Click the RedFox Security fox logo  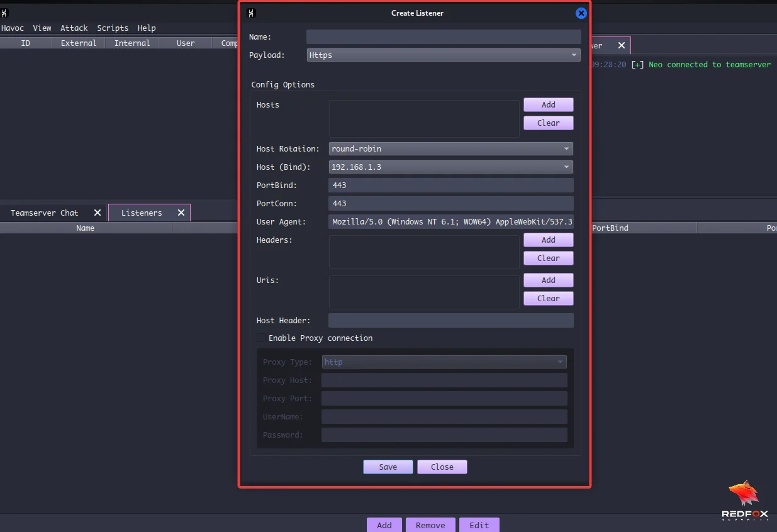pyautogui.click(x=744, y=494)
